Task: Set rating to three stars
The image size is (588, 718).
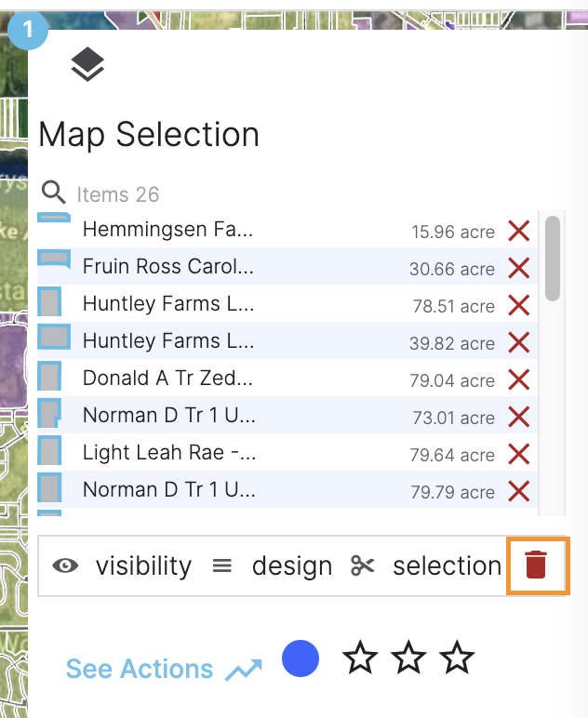Action: click(457, 658)
